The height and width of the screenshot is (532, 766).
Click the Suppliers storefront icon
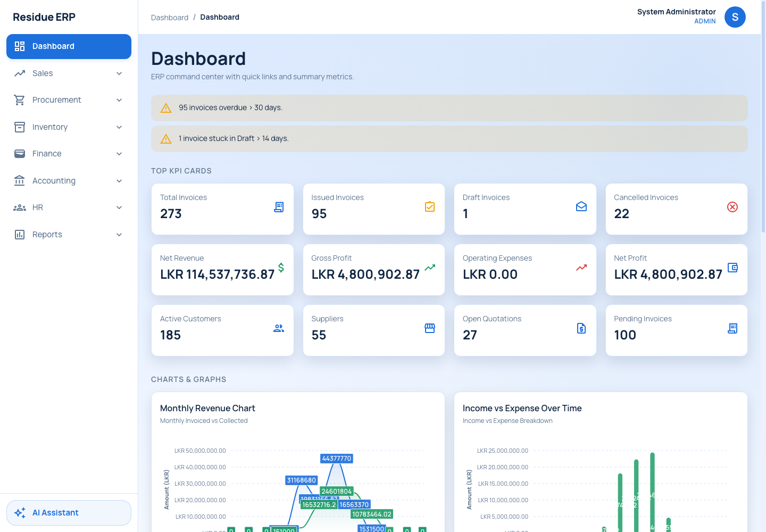430,328
